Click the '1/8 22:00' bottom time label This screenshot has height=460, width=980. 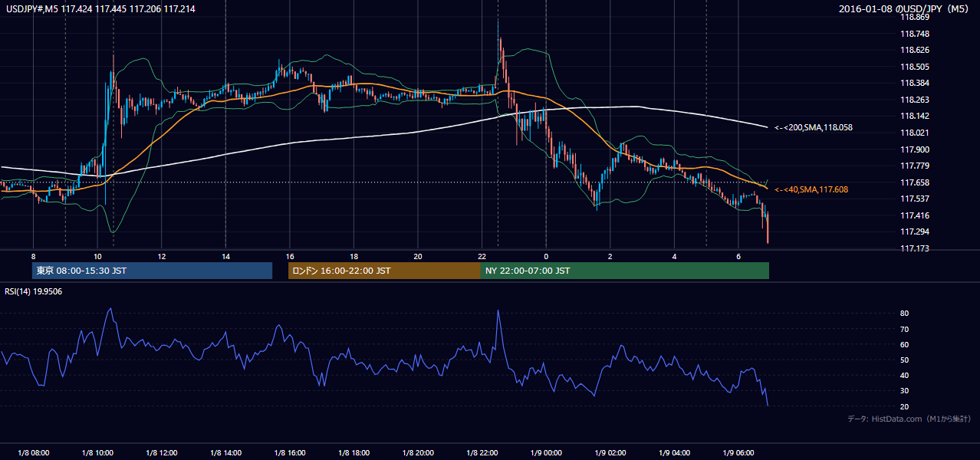[482, 452]
